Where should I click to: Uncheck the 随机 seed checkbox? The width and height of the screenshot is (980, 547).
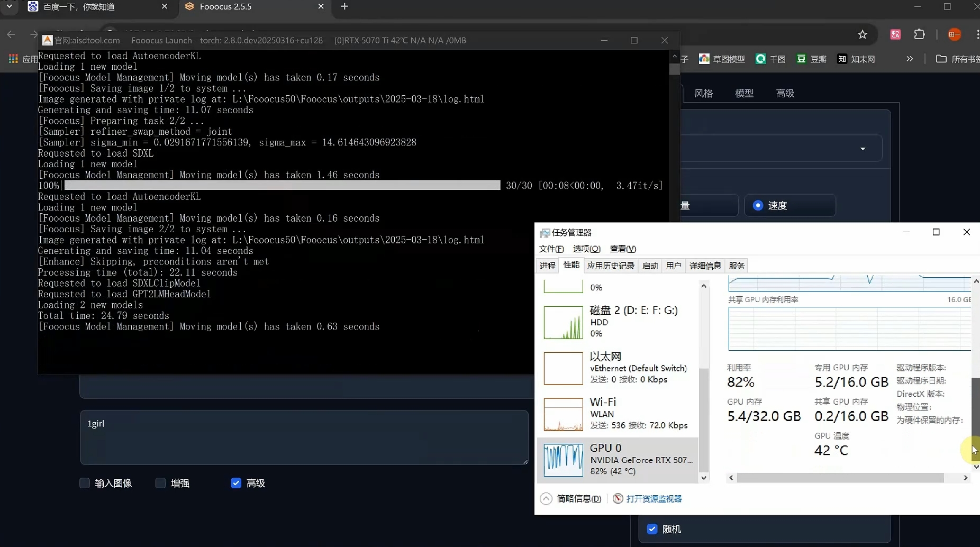(652, 529)
